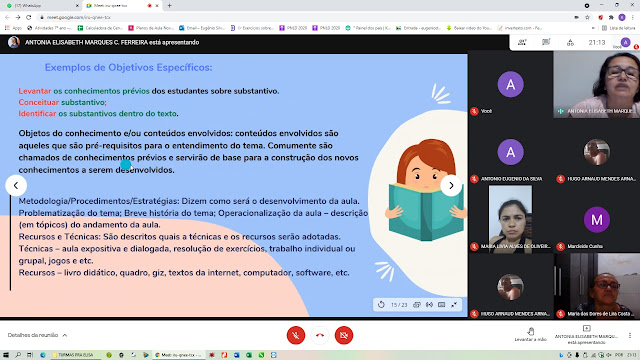640x360 pixels.
Task: Open the Chrome extensions puzzle icon
Action: coord(611,18)
